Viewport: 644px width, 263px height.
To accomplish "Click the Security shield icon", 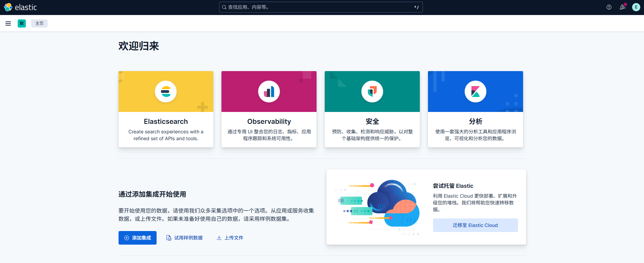I will pos(372,92).
